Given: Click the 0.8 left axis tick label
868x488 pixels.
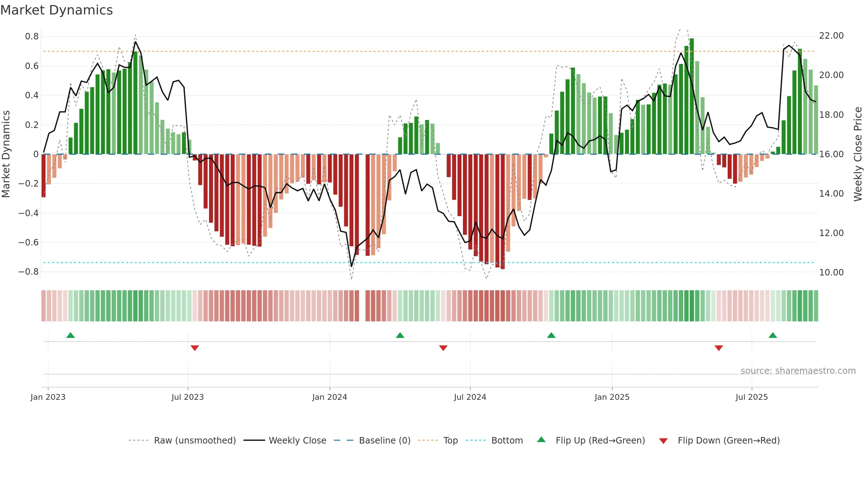Looking at the screenshot, I should (32, 37).
